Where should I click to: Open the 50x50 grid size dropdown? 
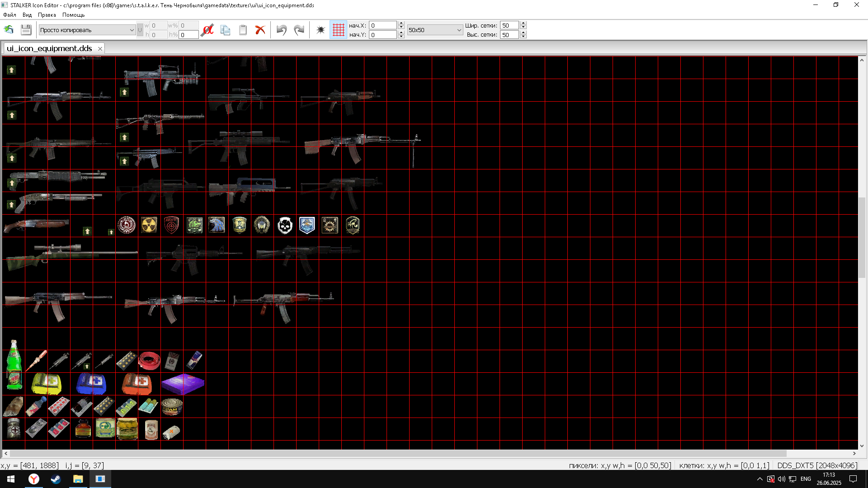(435, 30)
